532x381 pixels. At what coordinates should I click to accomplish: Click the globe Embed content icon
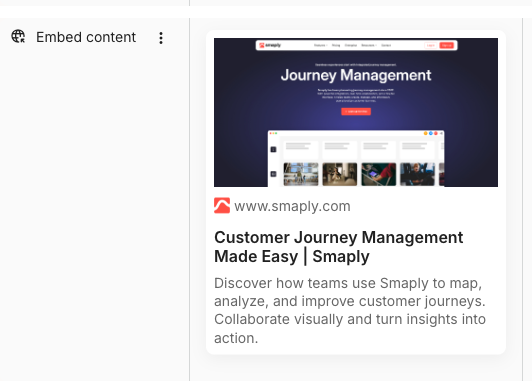click(18, 36)
